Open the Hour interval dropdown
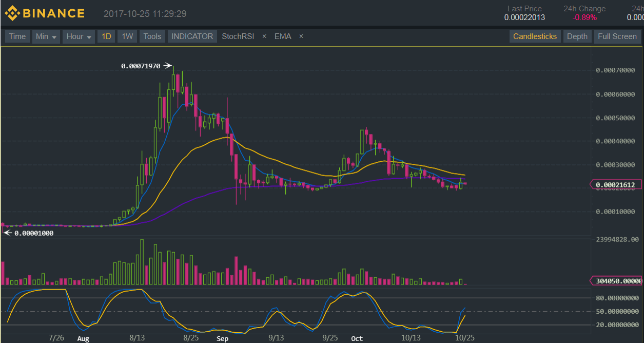 pyautogui.click(x=79, y=36)
